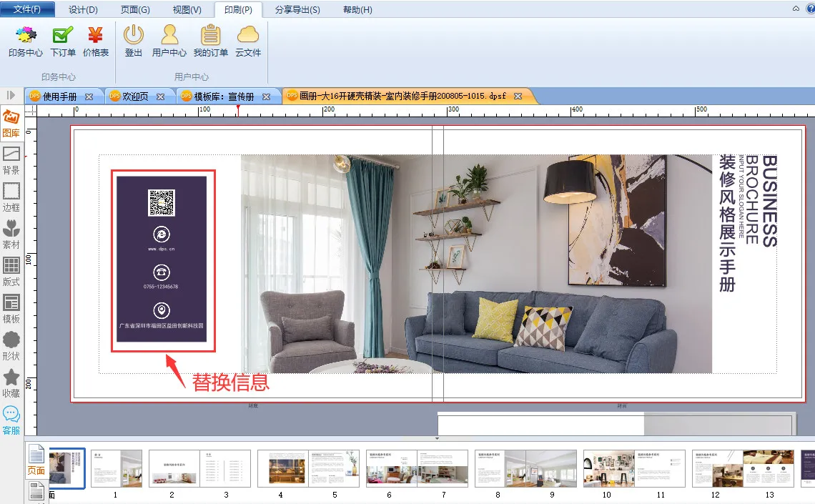
Task: Select the BUSINESS BROCHURE heading text
Action: 761,201
